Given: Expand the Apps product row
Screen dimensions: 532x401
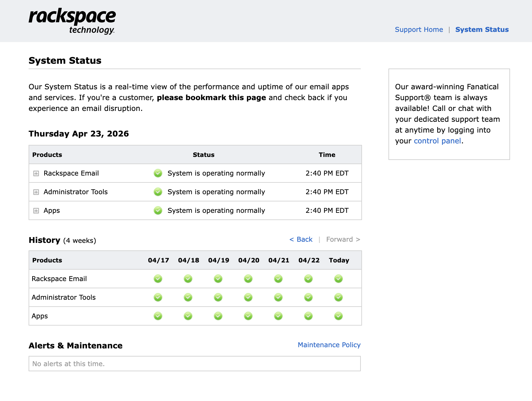Looking at the screenshot, I should click(x=36, y=211).
